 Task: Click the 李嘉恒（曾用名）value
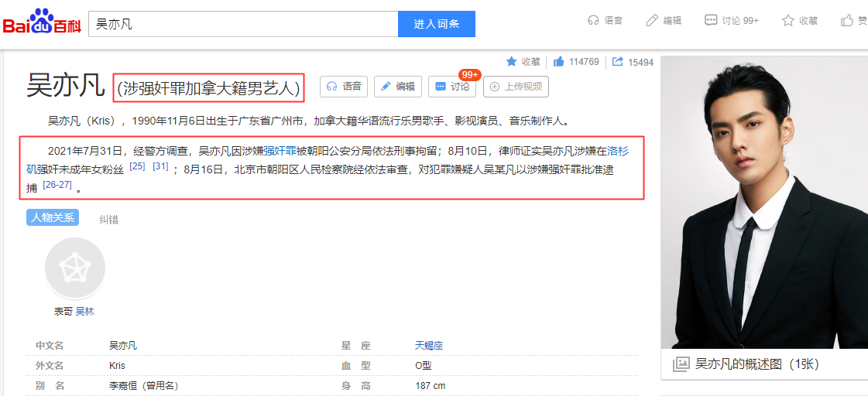click(x=144, y=385)
